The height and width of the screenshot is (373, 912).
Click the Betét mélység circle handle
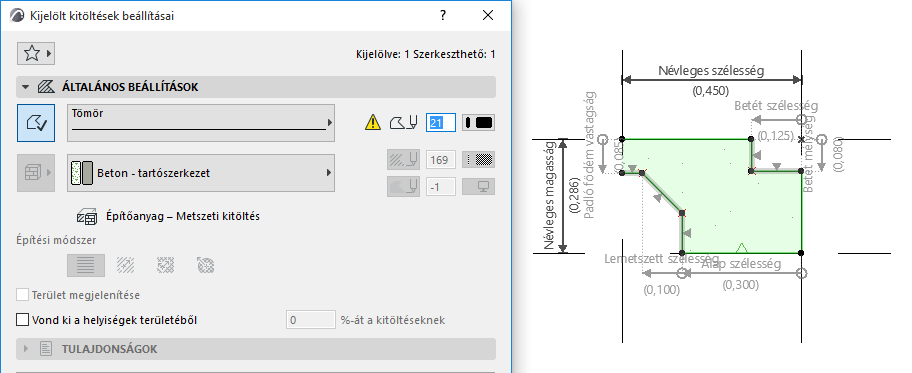pyautogui.click(x=821, y=139)
